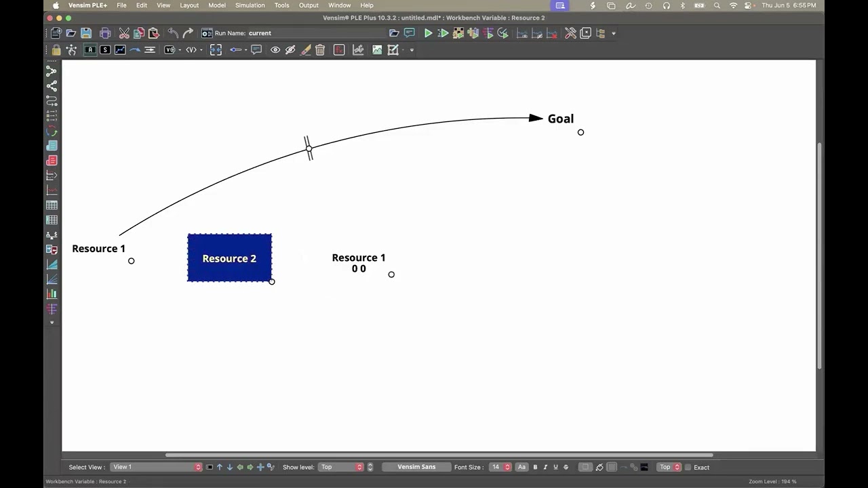The width and height of the screenshot is (868, 488).
Task: Create a new model file
Action: click(56, 33)
